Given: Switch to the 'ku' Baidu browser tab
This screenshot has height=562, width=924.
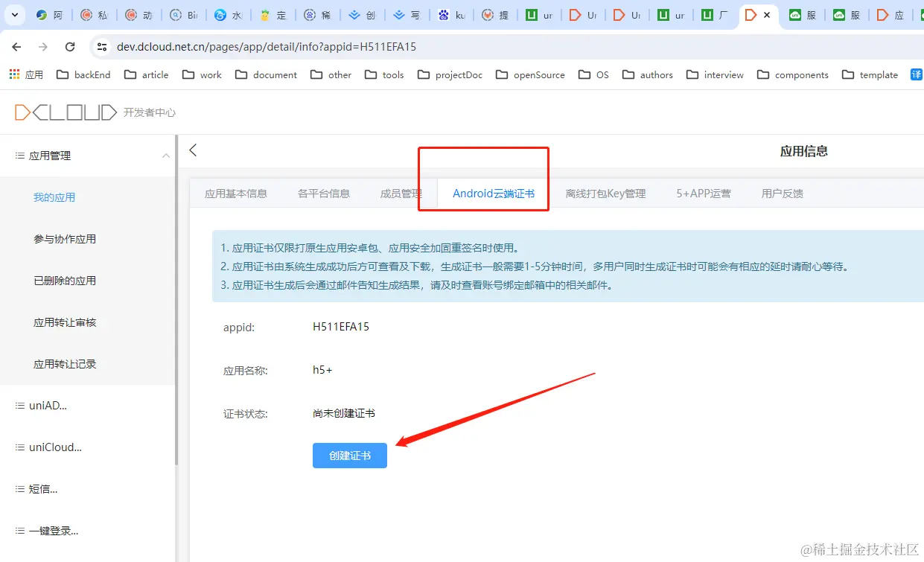Looking at the screenshot, I should tap(451, 15).
